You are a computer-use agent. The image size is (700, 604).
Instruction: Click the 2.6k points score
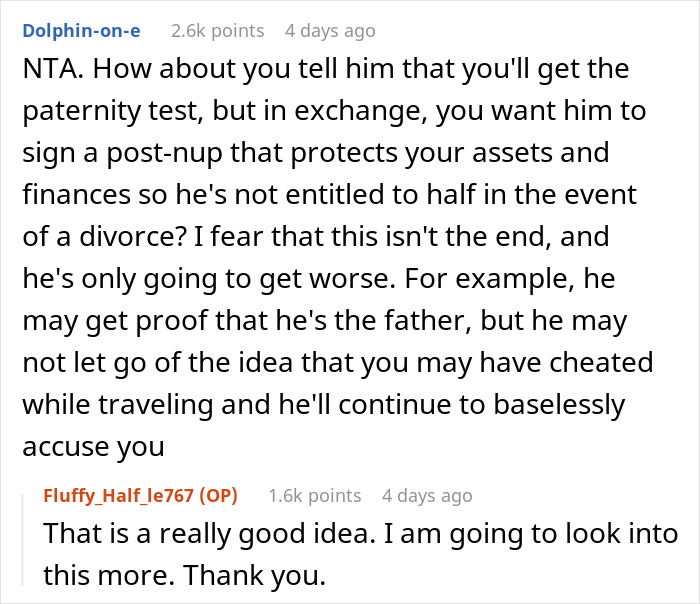click(217, 31)
